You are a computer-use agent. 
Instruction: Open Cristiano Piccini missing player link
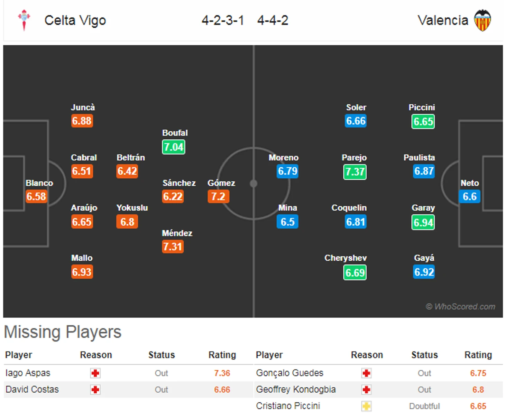click(x=288, y=406)
